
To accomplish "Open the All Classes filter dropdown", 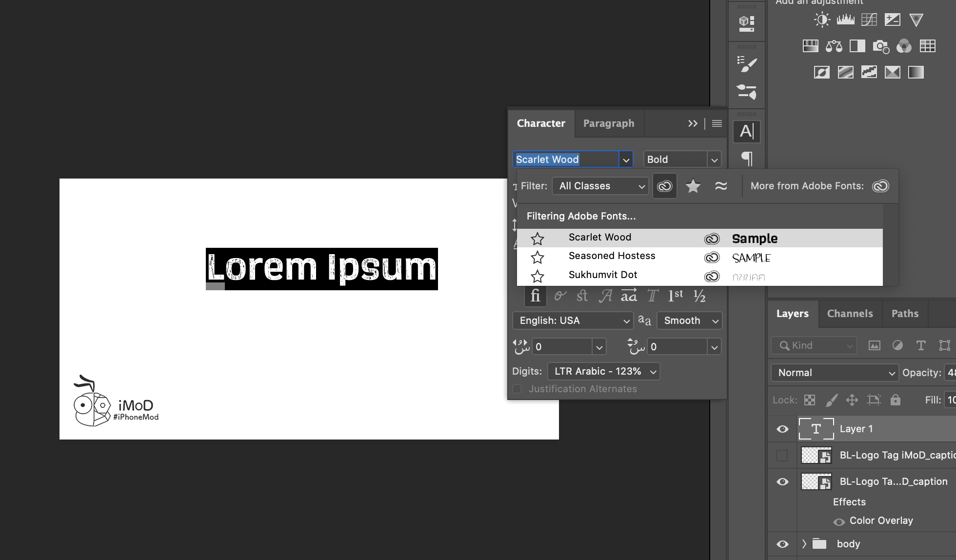I will (600, 186).
